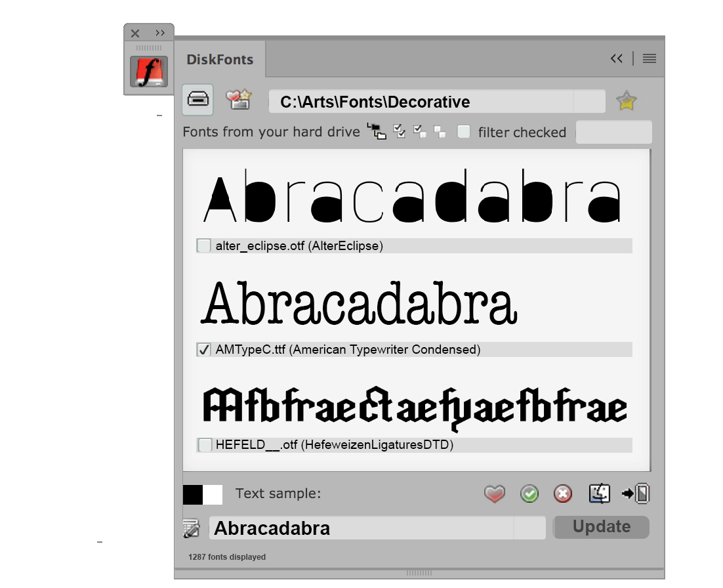Select the DiskFonts tab

click(x=220, y=60)
